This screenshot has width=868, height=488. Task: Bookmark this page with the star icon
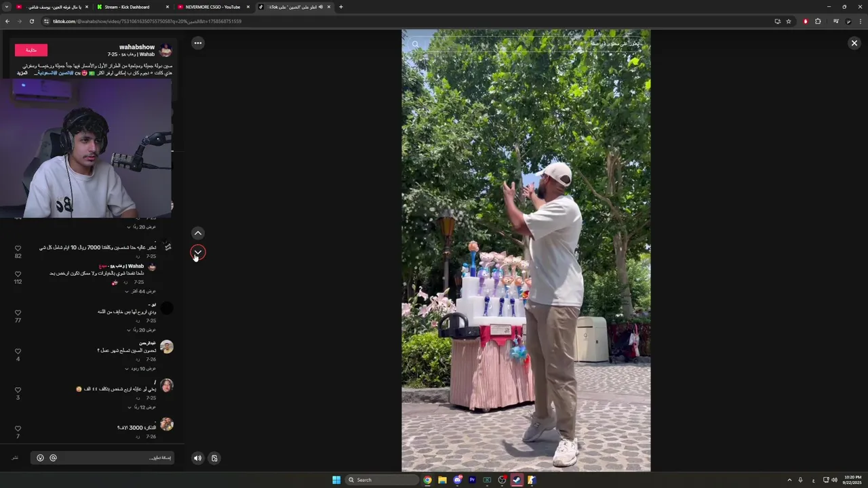tap(789, 21)
